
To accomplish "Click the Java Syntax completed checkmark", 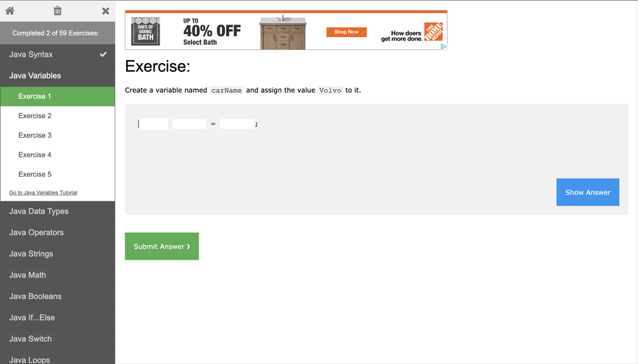I will click(x=104, y=54).
